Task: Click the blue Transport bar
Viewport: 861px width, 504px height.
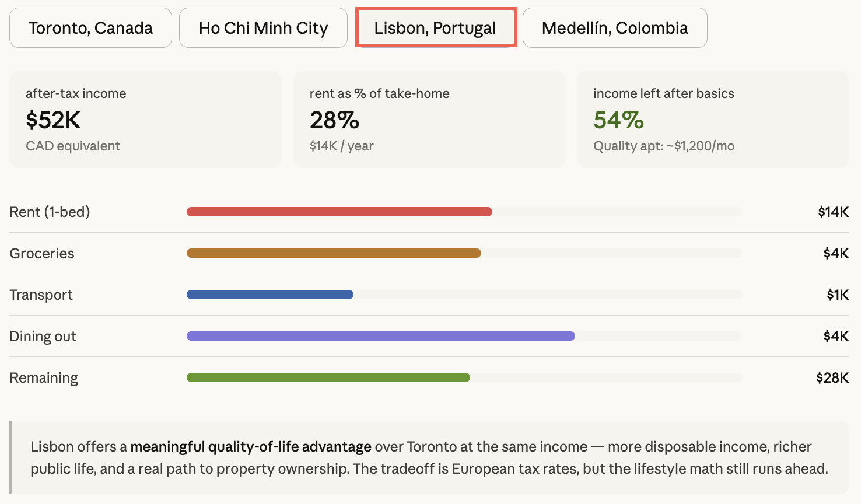Action: pyautogui.click(x=269, y=295)
